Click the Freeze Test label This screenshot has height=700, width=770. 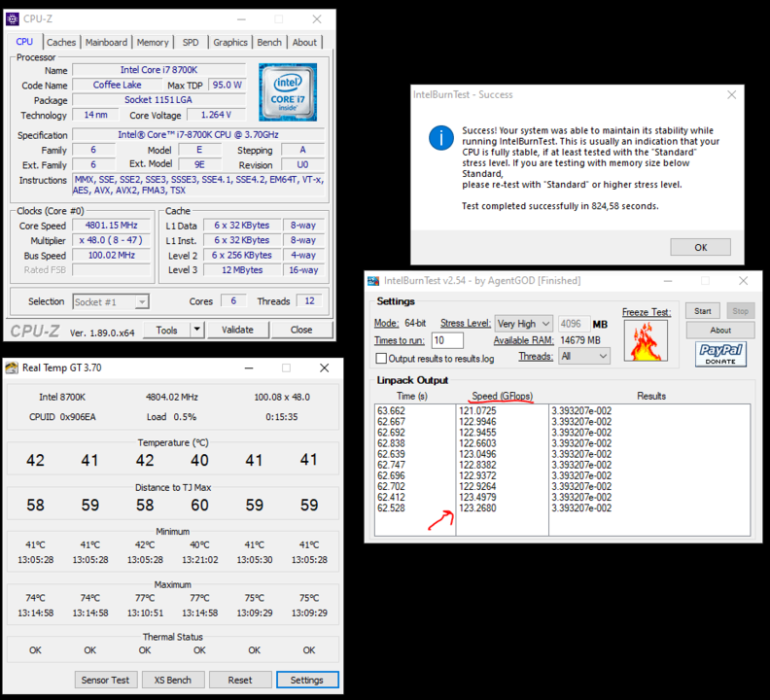pos(647,312)
